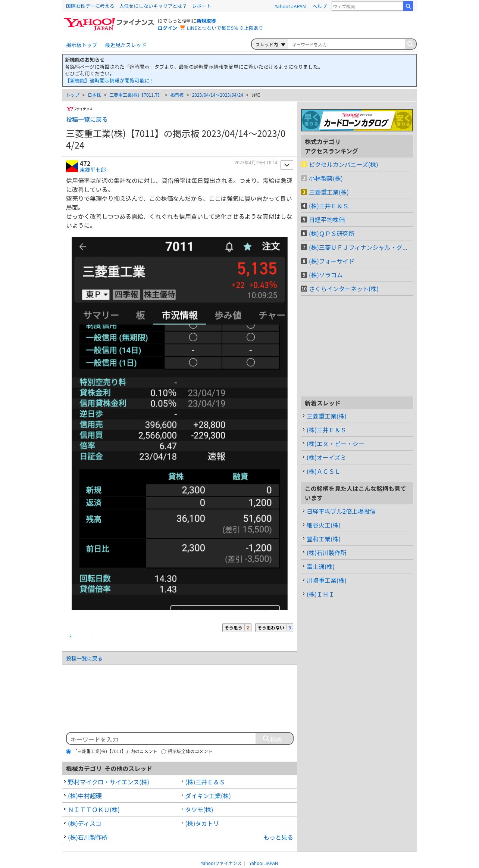The height and width of the screenshot is (868, 479).
Task: Click the small Y! ファイナンス logo above the post
Action: coord(79,109)
